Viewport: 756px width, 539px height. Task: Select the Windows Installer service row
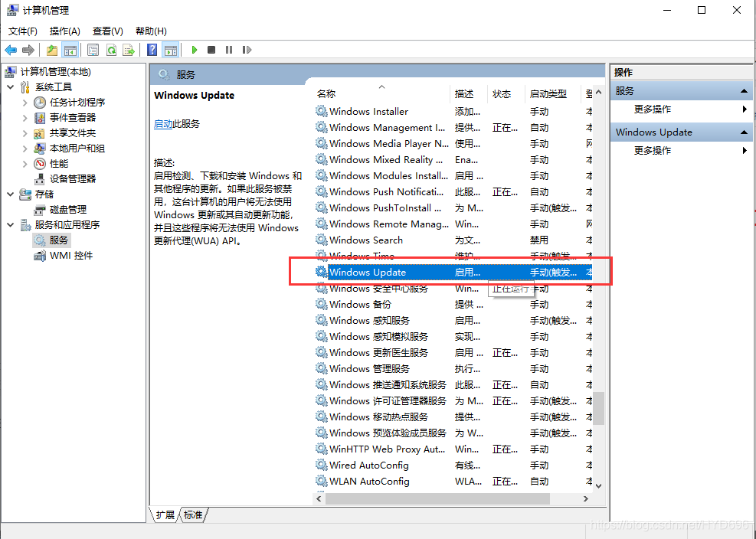point(453,111)
